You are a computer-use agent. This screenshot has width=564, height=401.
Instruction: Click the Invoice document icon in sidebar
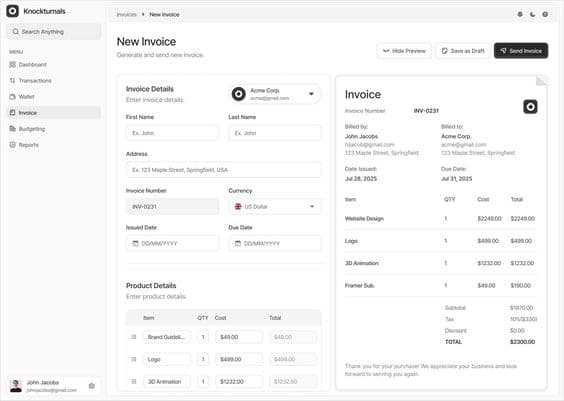tap(13, 113)
